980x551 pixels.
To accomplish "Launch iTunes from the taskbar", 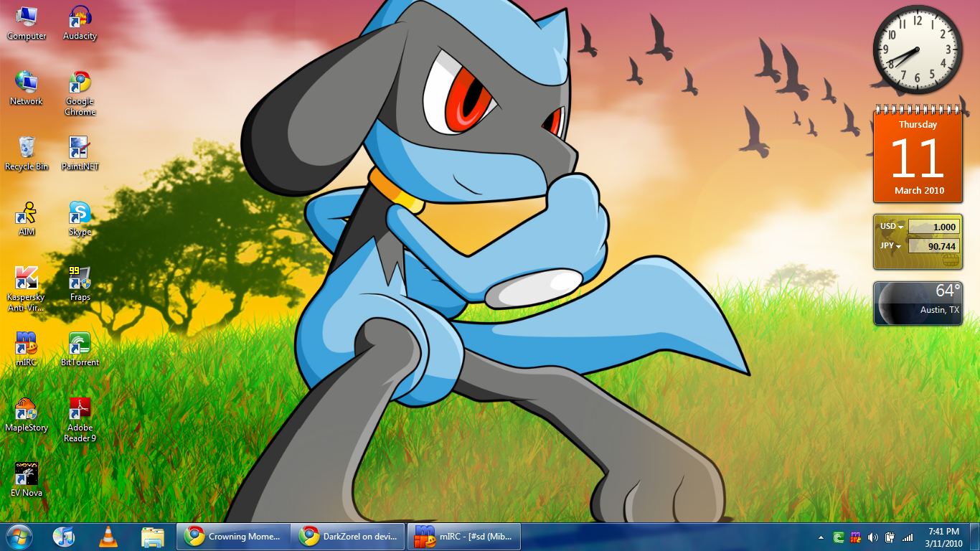I will pos(64,537).
